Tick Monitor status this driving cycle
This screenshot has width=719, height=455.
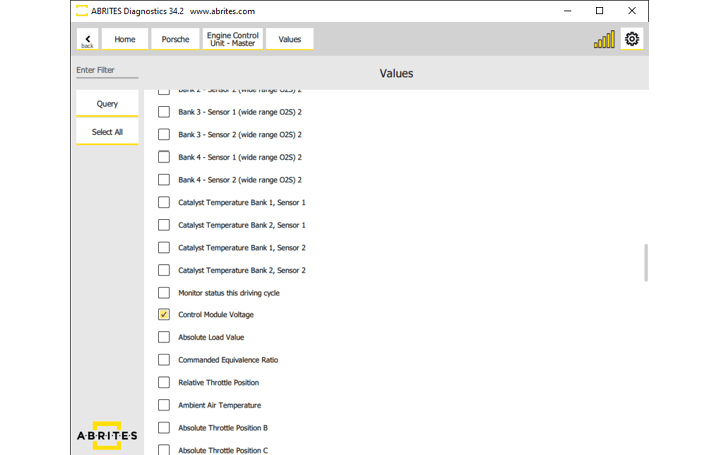click(x=164, y=293)
